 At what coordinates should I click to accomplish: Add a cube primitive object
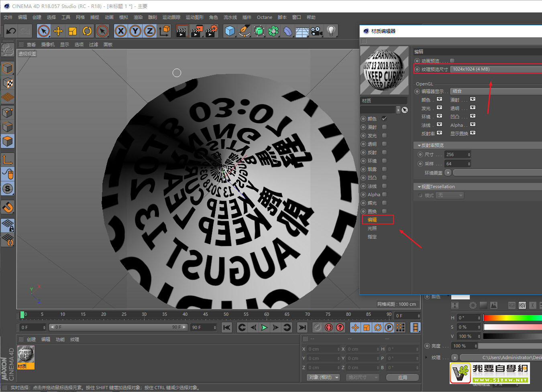230,31
